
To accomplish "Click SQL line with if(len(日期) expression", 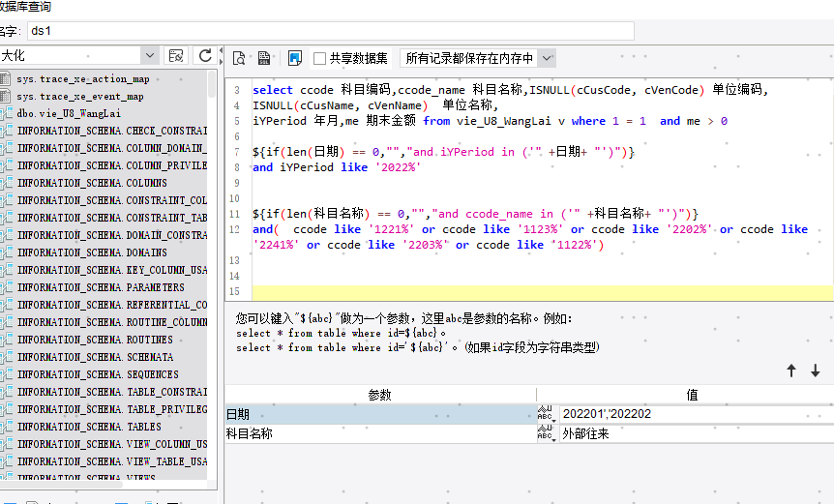I will coord(443,152).
